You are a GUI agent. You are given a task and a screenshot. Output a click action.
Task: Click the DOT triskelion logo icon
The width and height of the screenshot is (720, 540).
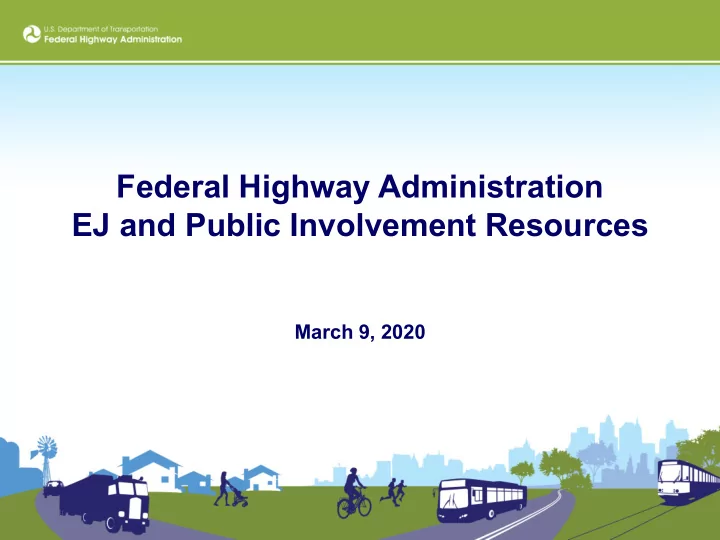(32, 34)
